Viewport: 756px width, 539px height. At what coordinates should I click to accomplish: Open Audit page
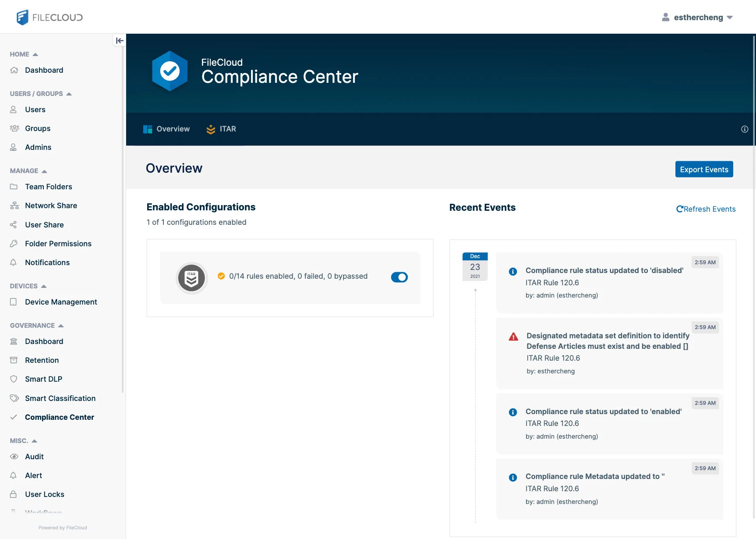pos(34,457)
